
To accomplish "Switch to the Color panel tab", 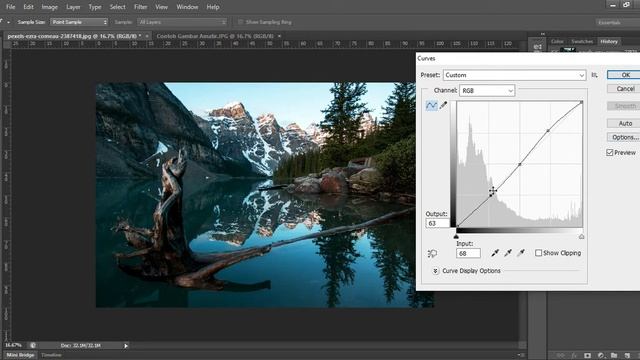I will coord(557,41).
